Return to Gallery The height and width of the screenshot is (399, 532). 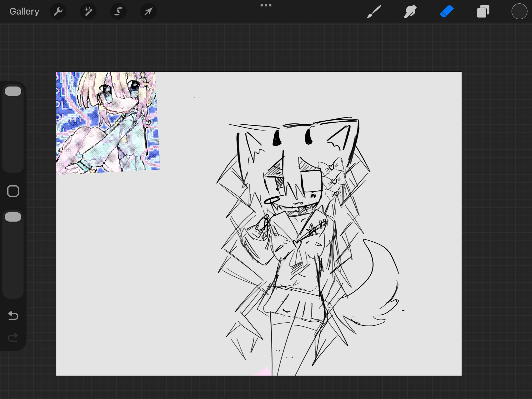24,11
